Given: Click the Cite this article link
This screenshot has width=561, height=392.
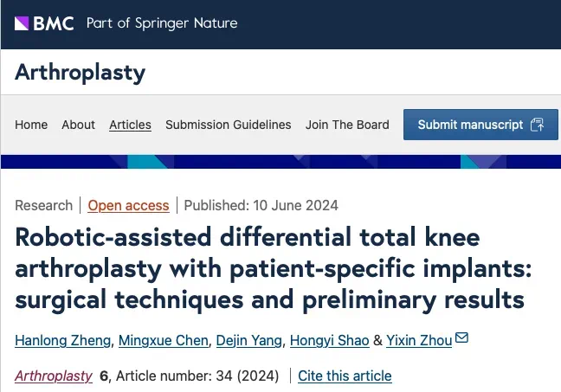Looking at the screenshot, I should 345,376.
